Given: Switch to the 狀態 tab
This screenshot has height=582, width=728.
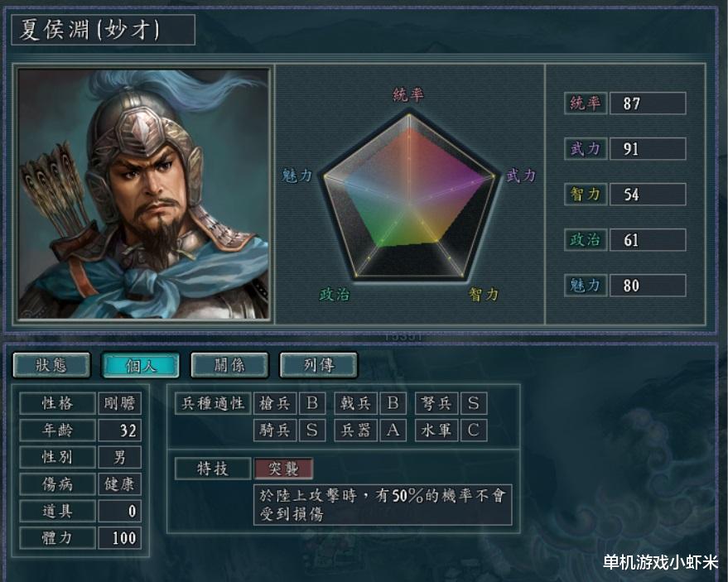Looking at the screenshot, I should 51,365.
